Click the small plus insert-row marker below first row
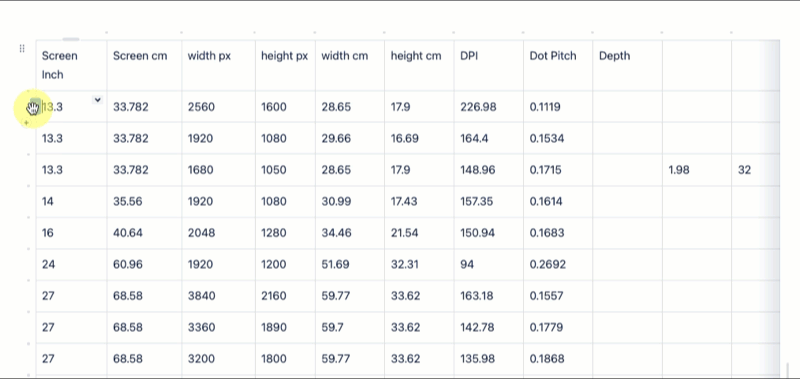Screen dimensions: 800x379 coord(26,122)
